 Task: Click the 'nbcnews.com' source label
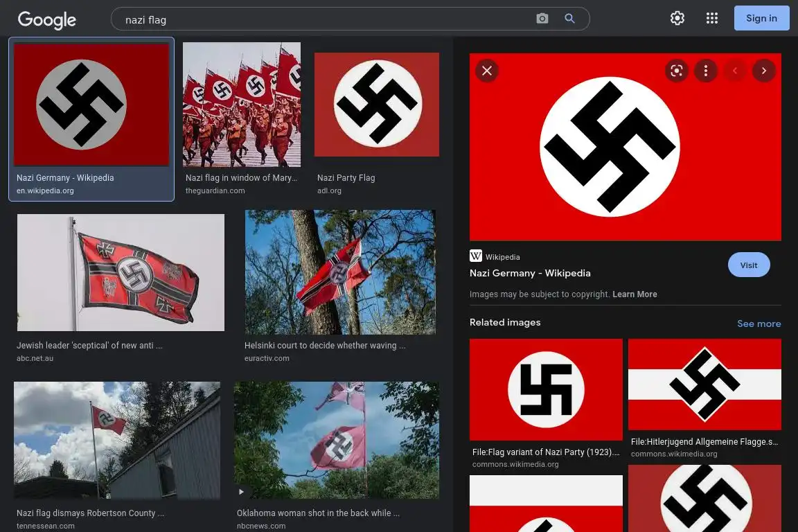261,526
